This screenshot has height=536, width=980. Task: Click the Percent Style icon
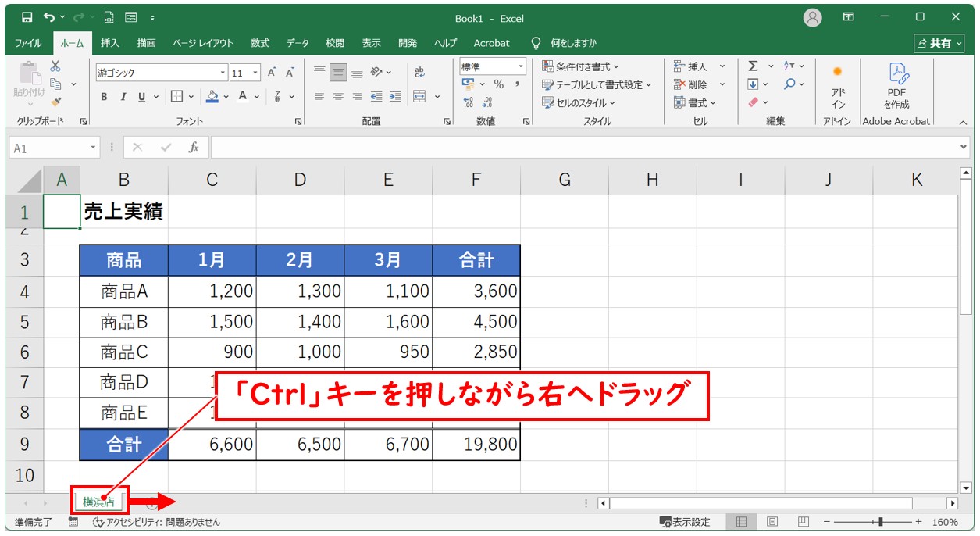(498, 84)
